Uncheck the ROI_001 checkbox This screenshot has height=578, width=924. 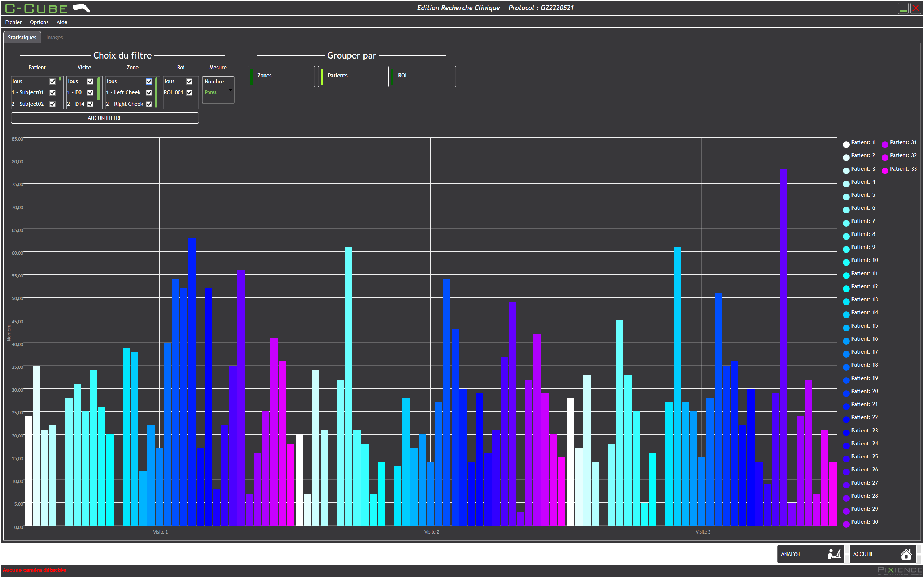tap(189, 92)
